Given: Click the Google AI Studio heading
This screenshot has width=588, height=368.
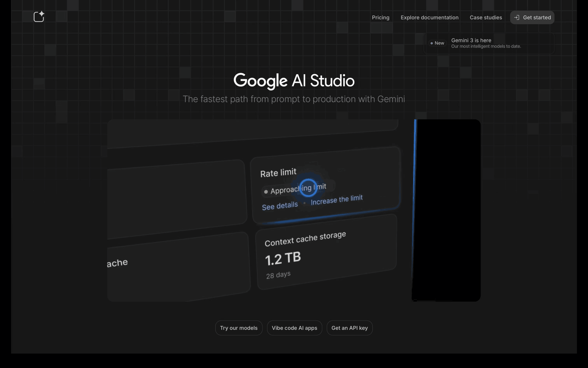Looking at the screenshot, I should (x=294, y=81).
